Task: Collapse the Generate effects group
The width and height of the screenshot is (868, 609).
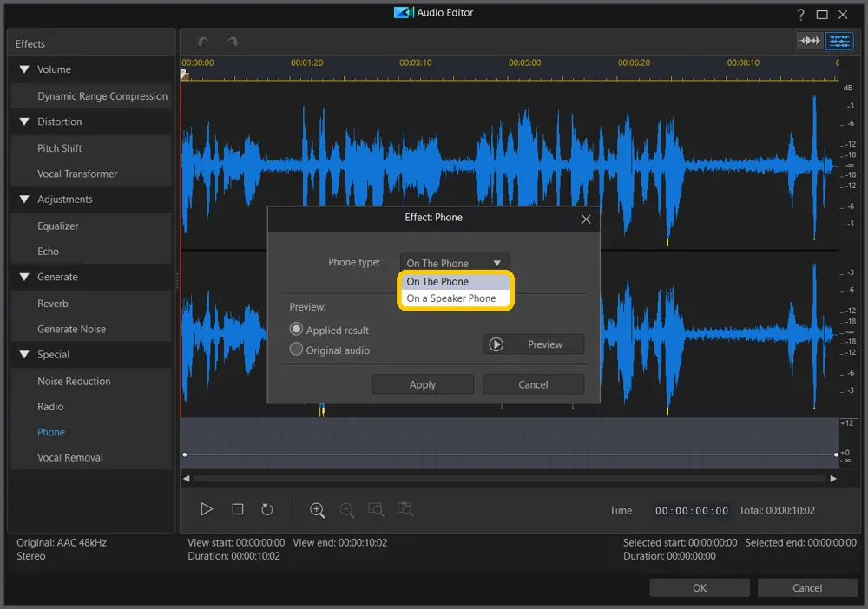Action: click(x=24, y=277)
